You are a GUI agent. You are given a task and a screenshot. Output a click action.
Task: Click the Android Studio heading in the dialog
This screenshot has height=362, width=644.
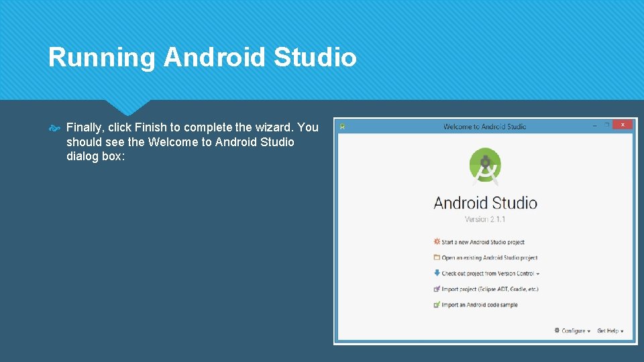click(x=486, y=202)
